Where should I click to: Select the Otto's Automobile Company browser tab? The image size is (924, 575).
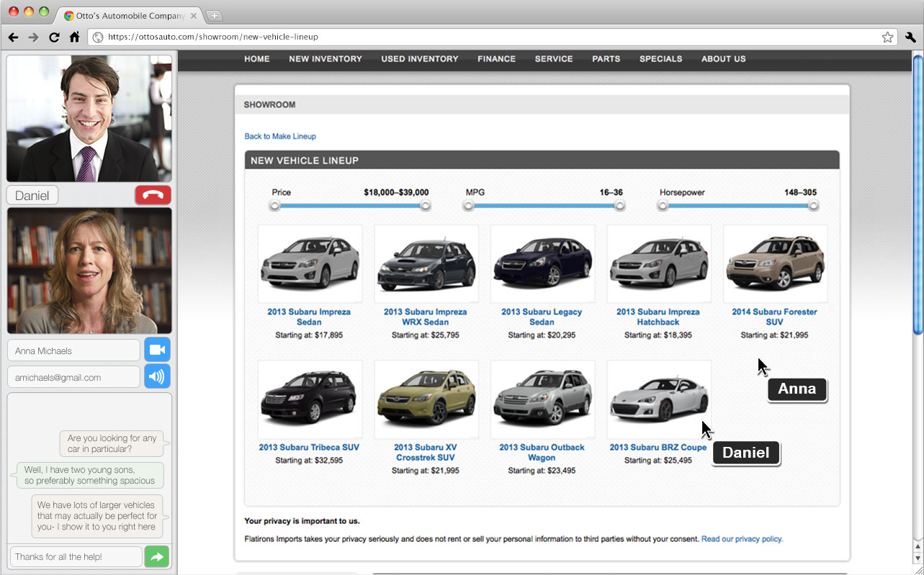[x=130, y=15]
